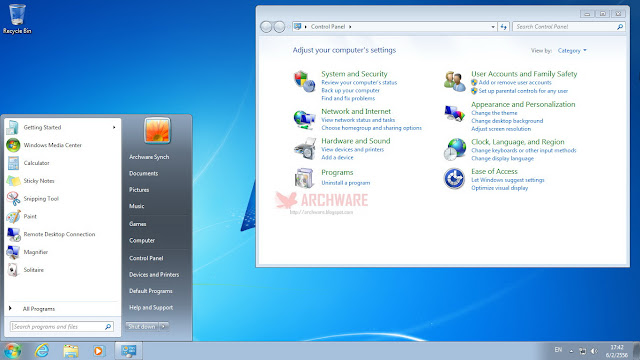Open Computer from Start menu

(x=142, y=240)
